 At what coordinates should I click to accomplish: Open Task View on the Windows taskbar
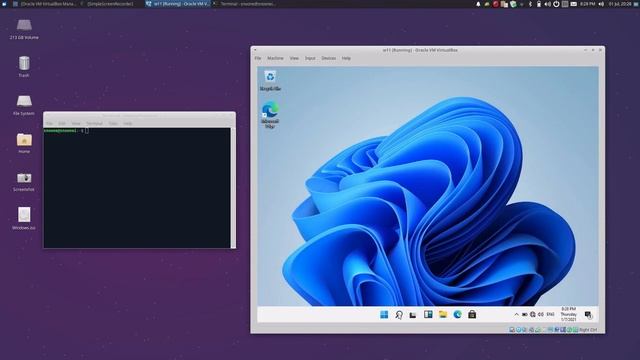tap(413, 315)
